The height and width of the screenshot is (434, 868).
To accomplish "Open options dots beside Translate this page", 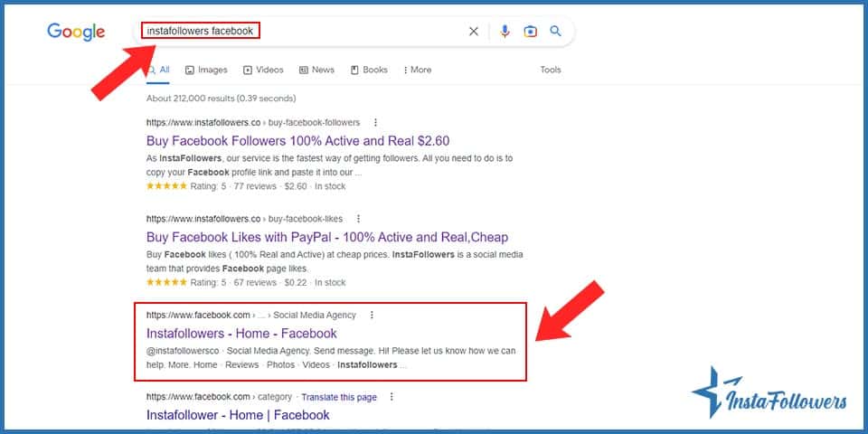I will (x=392, y=397).
